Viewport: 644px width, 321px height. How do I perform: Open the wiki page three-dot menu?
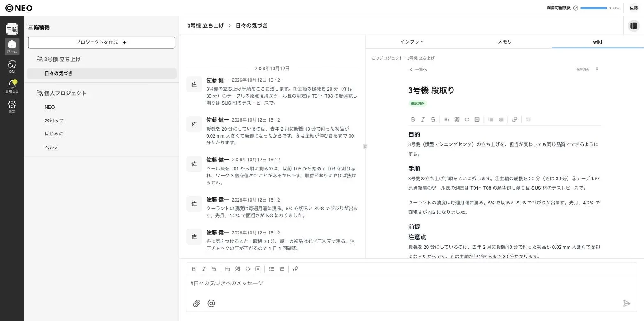(597, 69)
